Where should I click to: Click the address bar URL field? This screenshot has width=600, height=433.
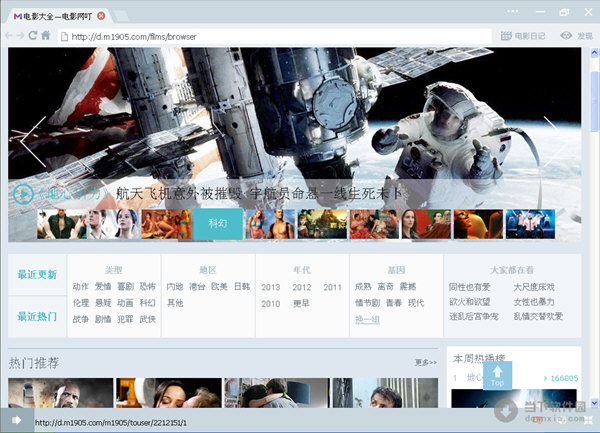tap(276, 37)
